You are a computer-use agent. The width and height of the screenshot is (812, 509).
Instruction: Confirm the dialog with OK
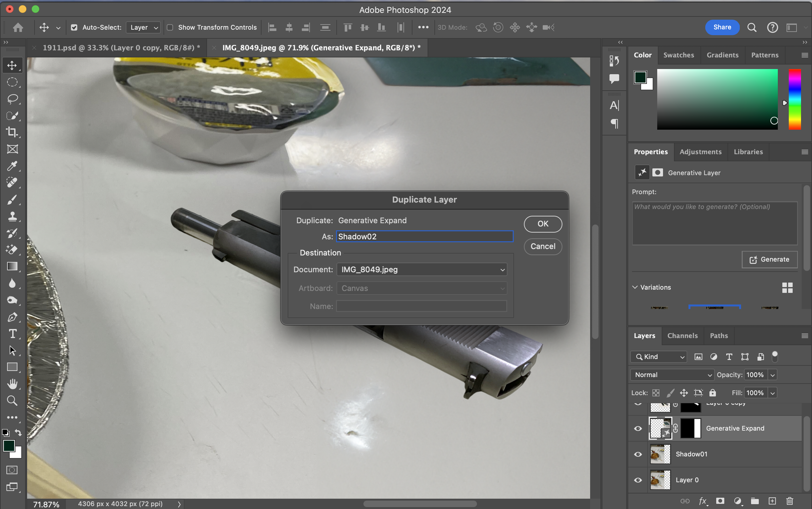click(542, 224)
